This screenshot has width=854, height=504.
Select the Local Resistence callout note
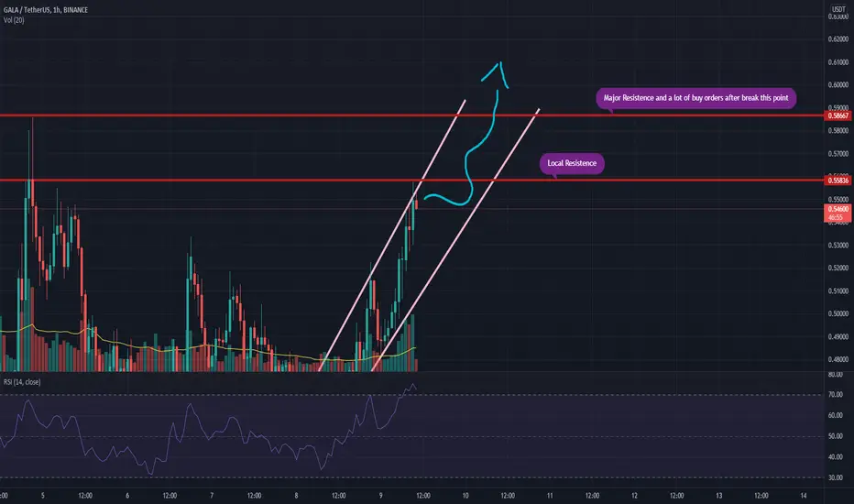click(x=572, y=163)
